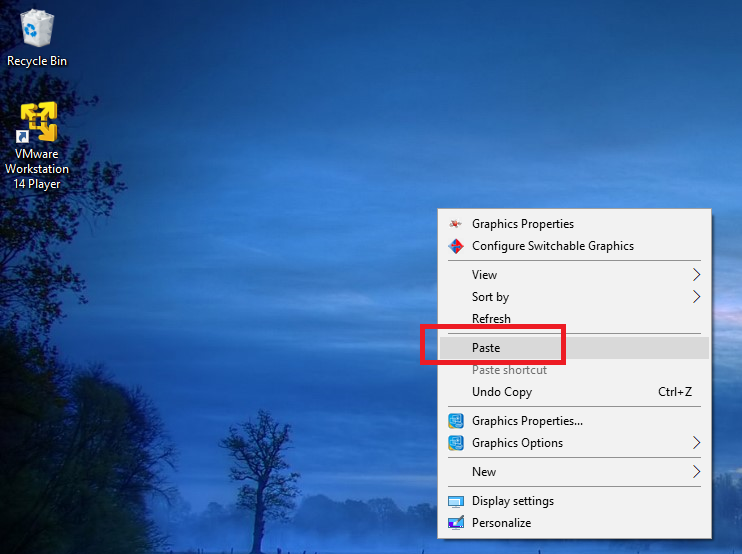Screen dimensions: 742x554
Task: Click the Intel Graphics Options icon
Action: pyautogui.click(x=456, y=443)
